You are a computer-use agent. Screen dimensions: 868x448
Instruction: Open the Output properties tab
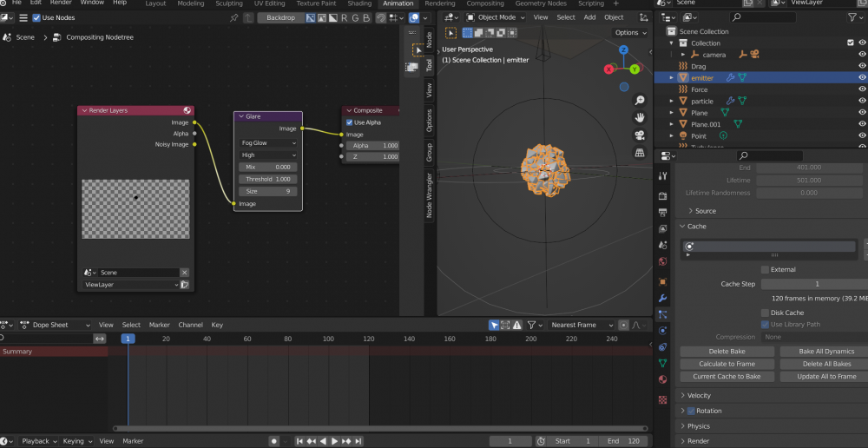(x=662, y=212)
